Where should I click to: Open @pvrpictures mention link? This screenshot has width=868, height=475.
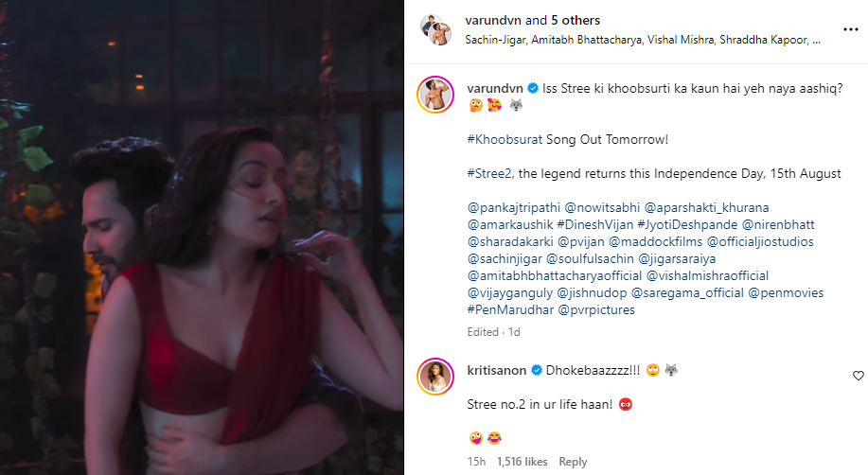point(596,309)
